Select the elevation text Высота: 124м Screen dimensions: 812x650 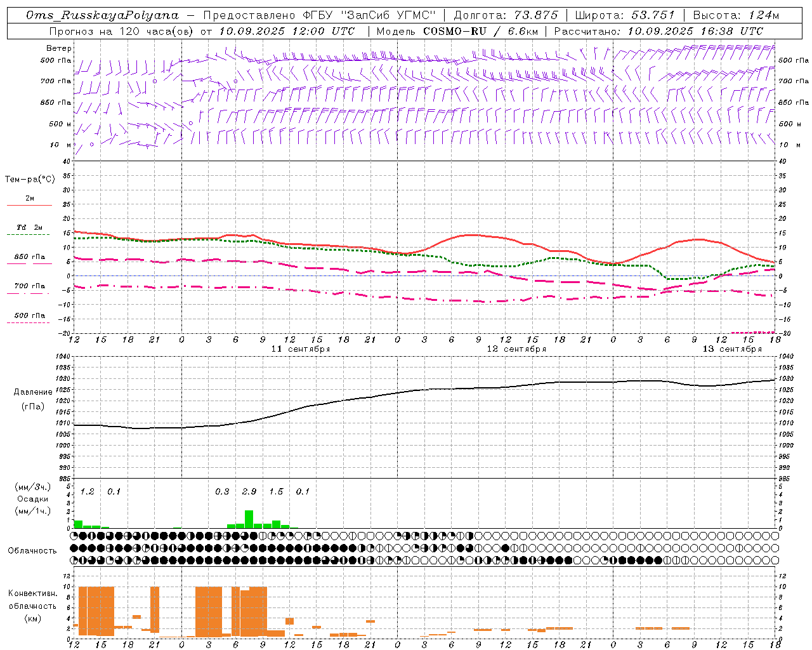[x=736, y=15]
